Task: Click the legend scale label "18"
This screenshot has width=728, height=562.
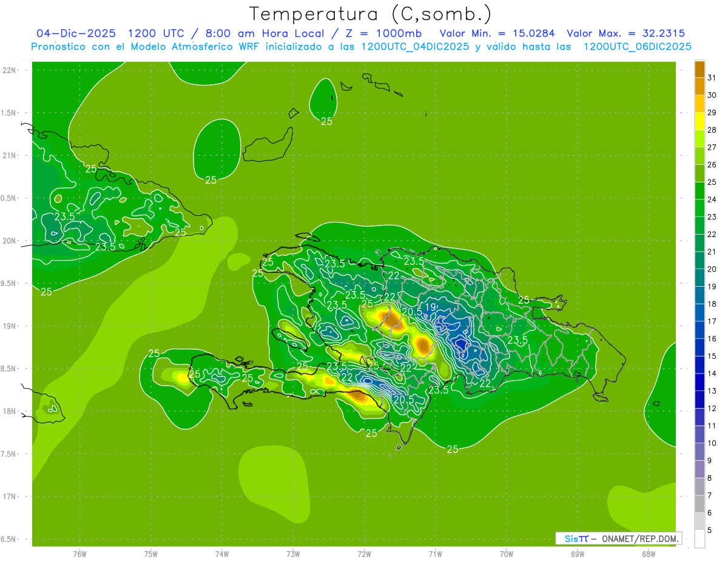Action: (712, 304)
